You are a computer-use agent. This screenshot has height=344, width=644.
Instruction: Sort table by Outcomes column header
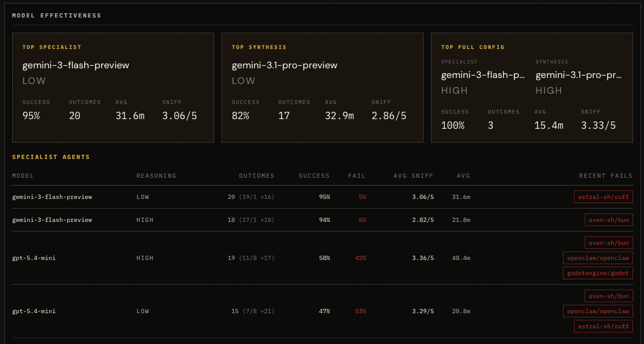click(257, 175)
